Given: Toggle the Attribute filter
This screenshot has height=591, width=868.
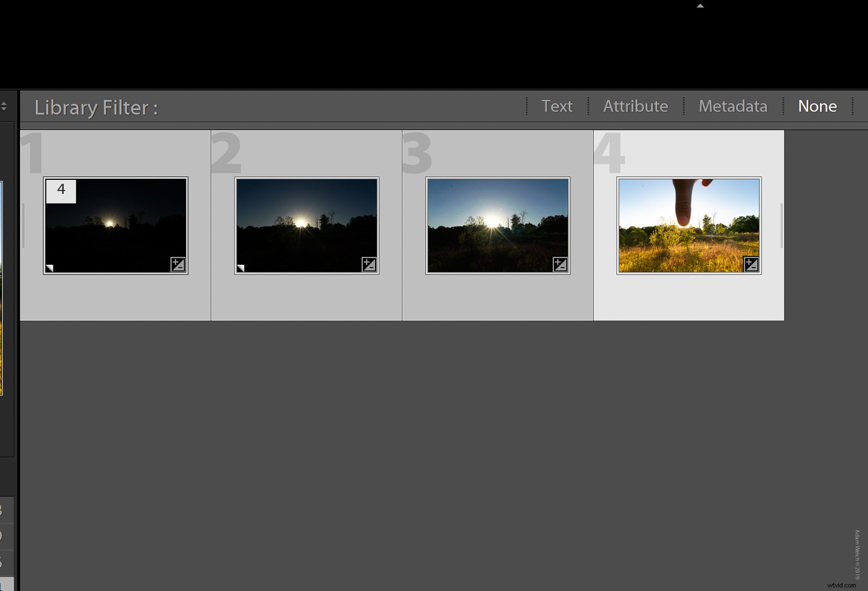Looking at the screenshot, I should point(635,106).
